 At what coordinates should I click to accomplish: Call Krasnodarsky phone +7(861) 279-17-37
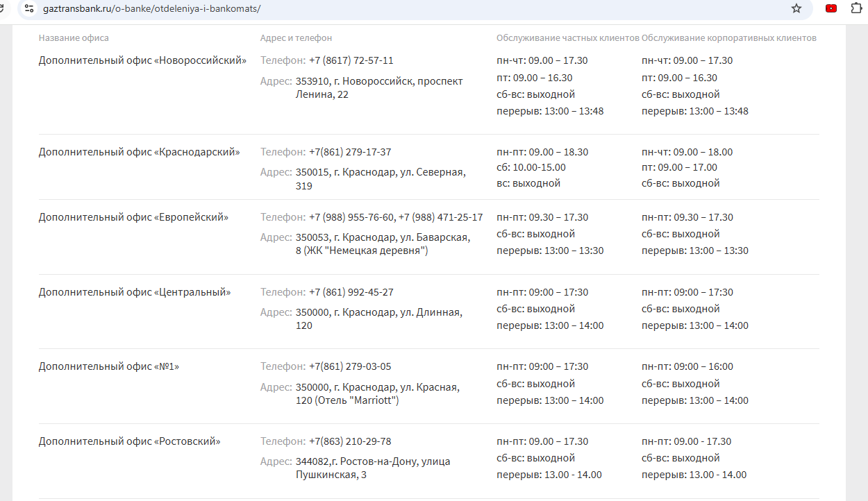click(x=350, y=152)
